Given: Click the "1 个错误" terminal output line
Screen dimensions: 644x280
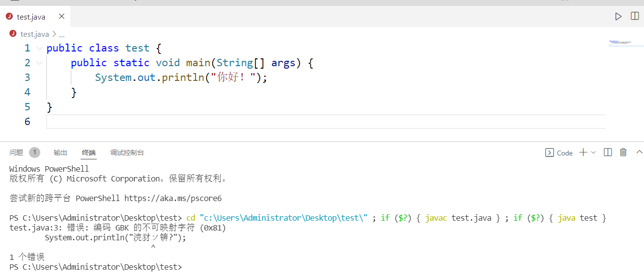Looking at the screenshot, I should (x=27, y=257).
